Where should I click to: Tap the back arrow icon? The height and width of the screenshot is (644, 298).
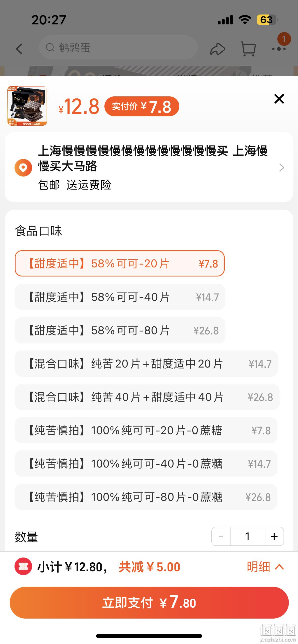[x=19, y=49]
